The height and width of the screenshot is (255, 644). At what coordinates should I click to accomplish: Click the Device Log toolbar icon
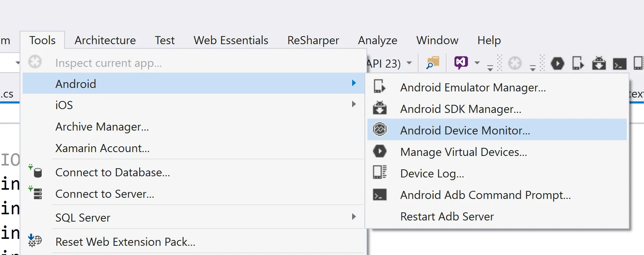coord(638,63)
